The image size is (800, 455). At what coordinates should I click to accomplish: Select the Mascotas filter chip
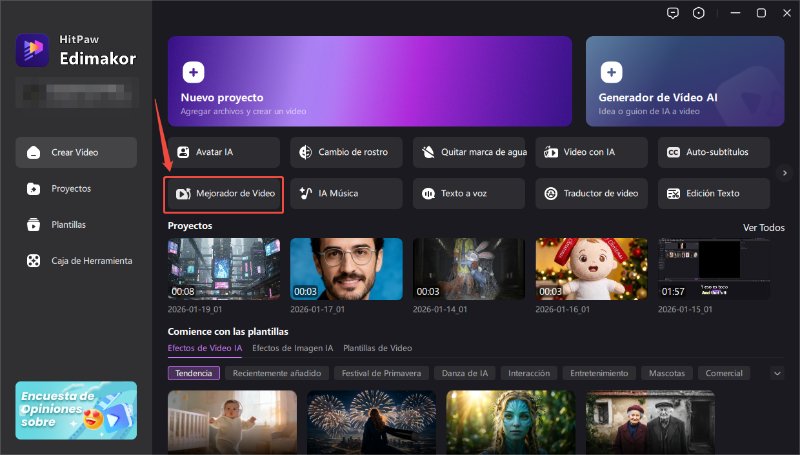[x=667, y=373]
